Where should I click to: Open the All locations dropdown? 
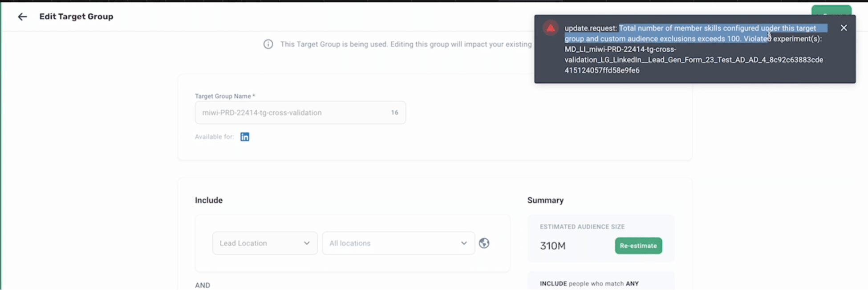click(x=398, y=243)
